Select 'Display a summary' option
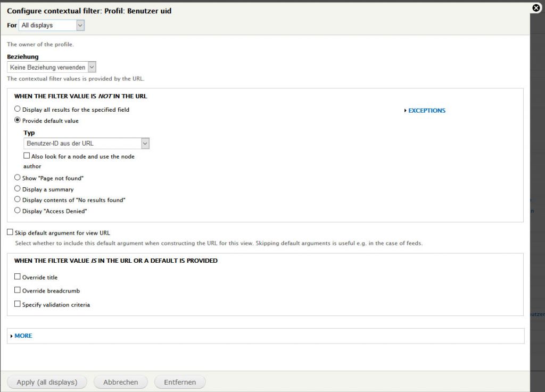This screenshot has height=392, width=545. coord(18,189)
